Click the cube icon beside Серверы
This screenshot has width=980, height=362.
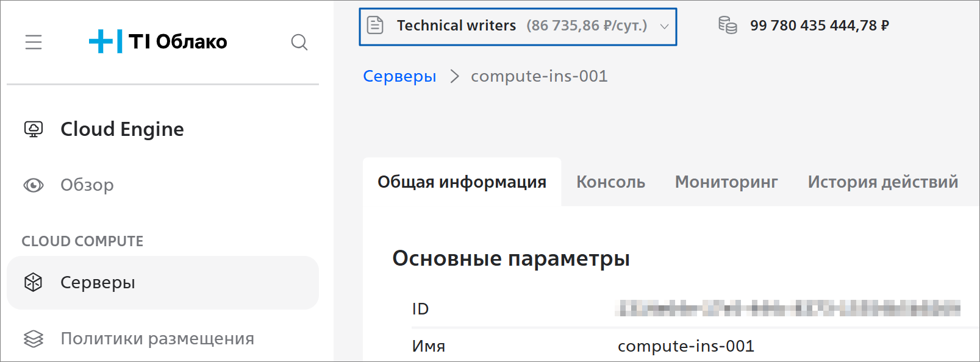click(x=34, y=282)
